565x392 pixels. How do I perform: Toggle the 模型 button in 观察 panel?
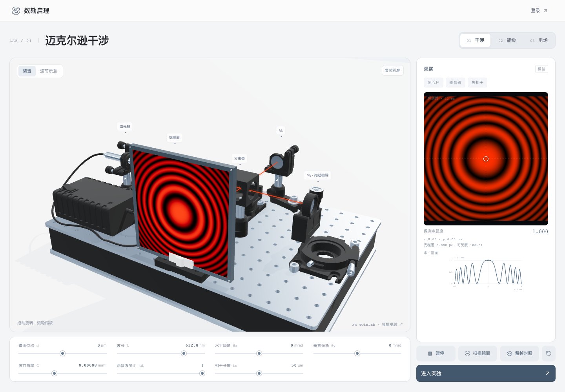click(541, 69)
